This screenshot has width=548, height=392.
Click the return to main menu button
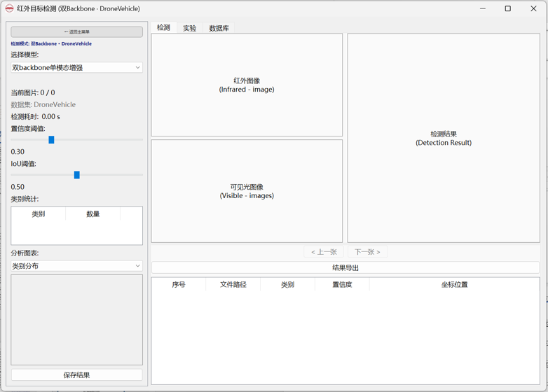(x=76, y=31)
